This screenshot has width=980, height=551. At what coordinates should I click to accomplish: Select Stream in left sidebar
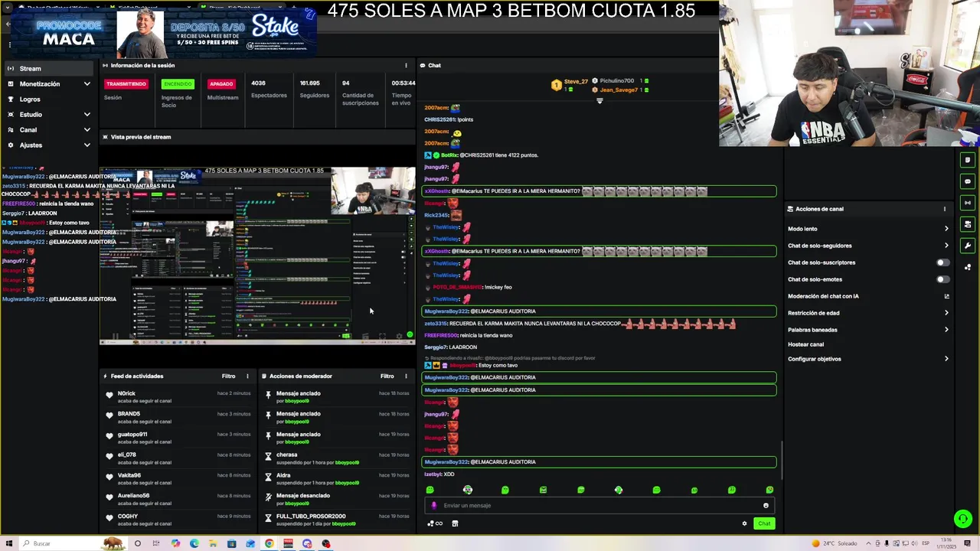pyautogui.click(x=48, y=69)
